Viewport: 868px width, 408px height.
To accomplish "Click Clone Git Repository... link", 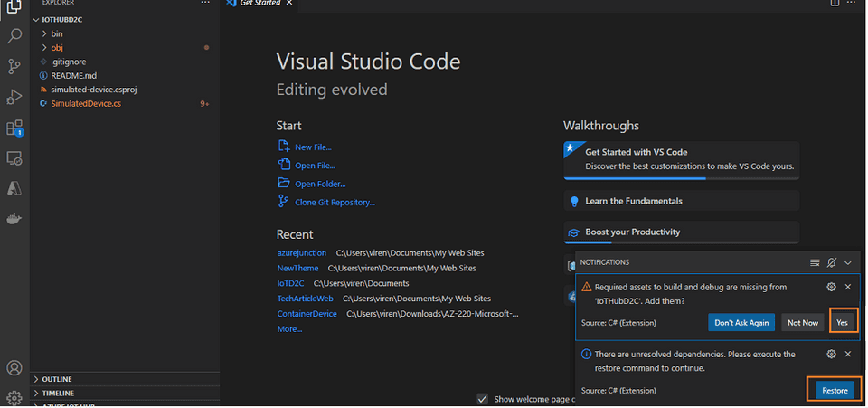I will pyautogui.click(x=335, y=202).
